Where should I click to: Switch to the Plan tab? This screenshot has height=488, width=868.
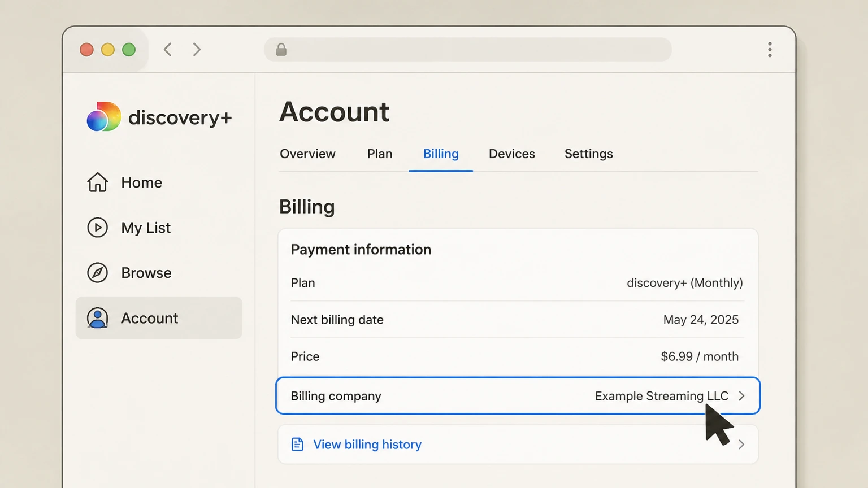click(380, 154)
